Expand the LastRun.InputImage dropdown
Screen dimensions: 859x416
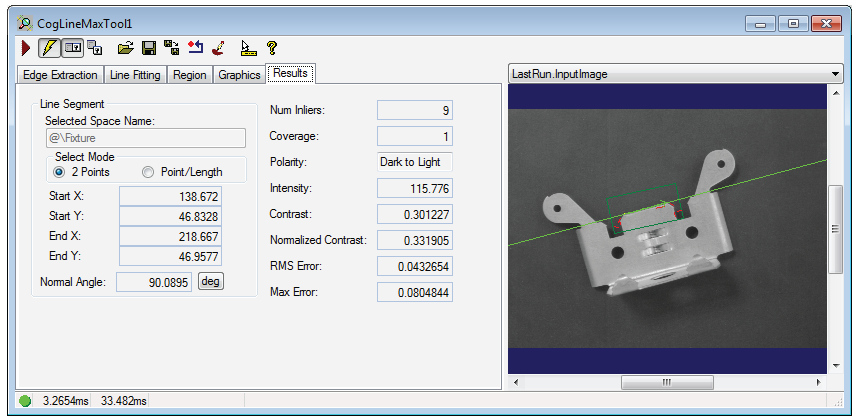pyautogui.click(x=835, y=74)
